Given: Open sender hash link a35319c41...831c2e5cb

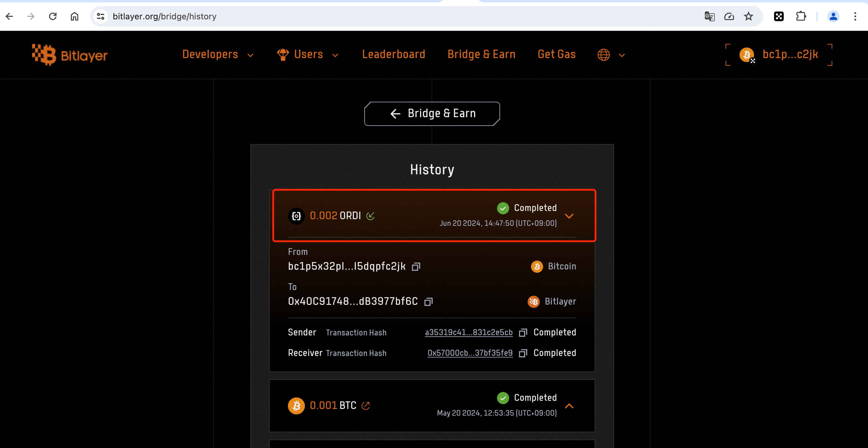Looking at the screenshot, I should (x=468, y=333).
